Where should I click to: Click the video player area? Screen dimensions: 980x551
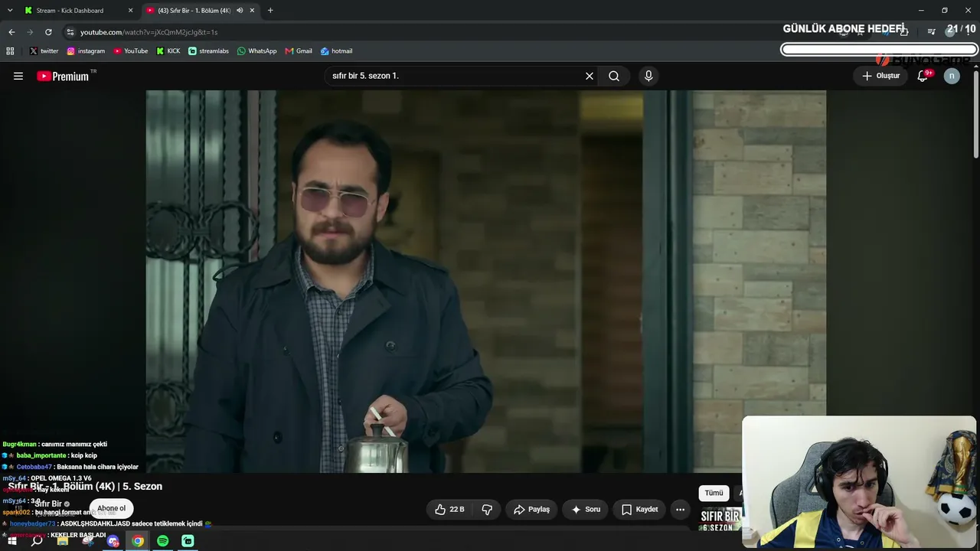click(486, 282)
